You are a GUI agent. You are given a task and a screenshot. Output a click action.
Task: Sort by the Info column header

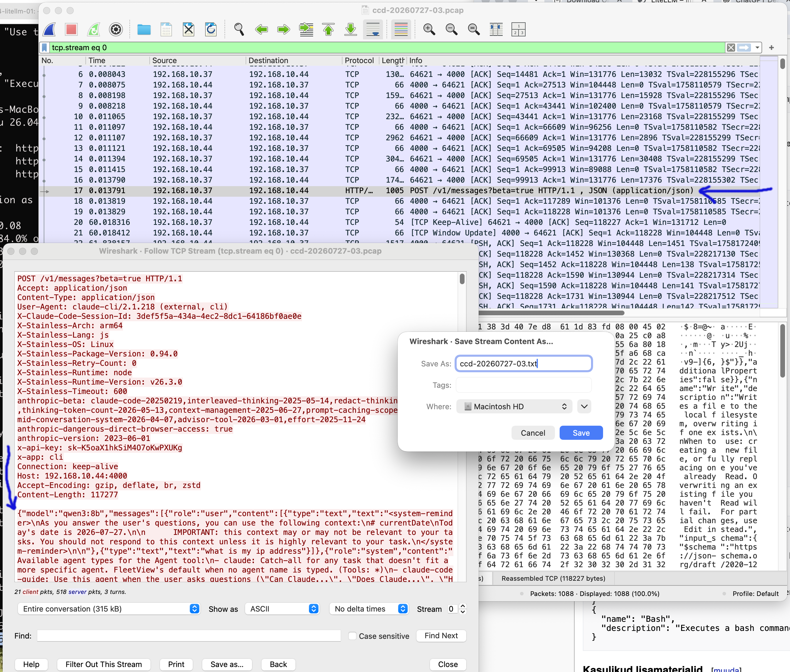(583, 60)
